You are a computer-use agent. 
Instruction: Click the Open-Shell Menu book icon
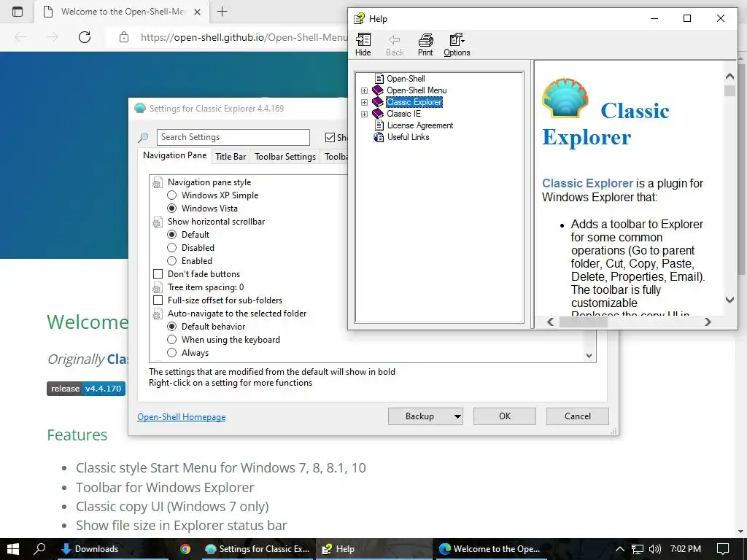tap(378, 90)
